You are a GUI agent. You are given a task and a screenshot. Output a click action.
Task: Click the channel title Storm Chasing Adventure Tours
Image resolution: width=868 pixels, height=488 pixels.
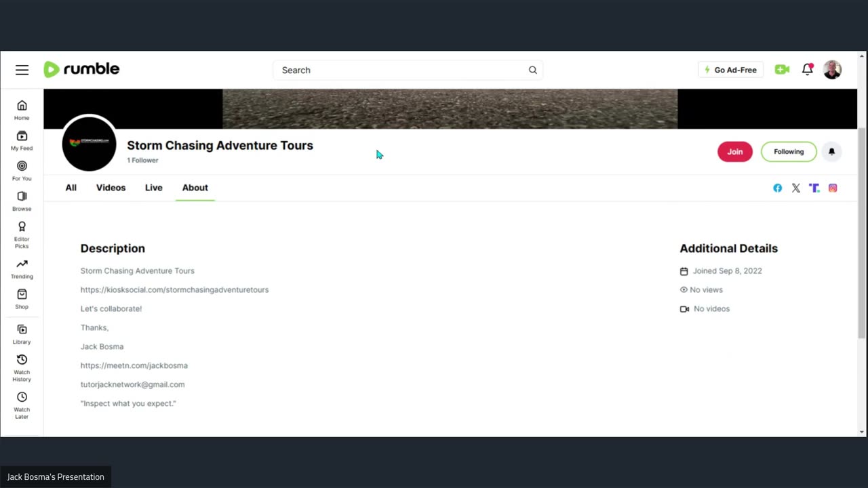click(220, 145)
